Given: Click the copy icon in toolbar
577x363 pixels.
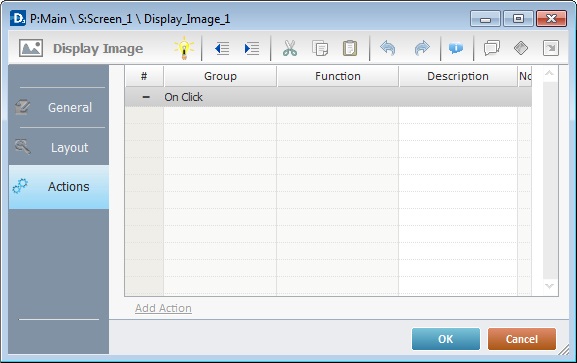Looking at the screenshot, I should coord(320,48).
